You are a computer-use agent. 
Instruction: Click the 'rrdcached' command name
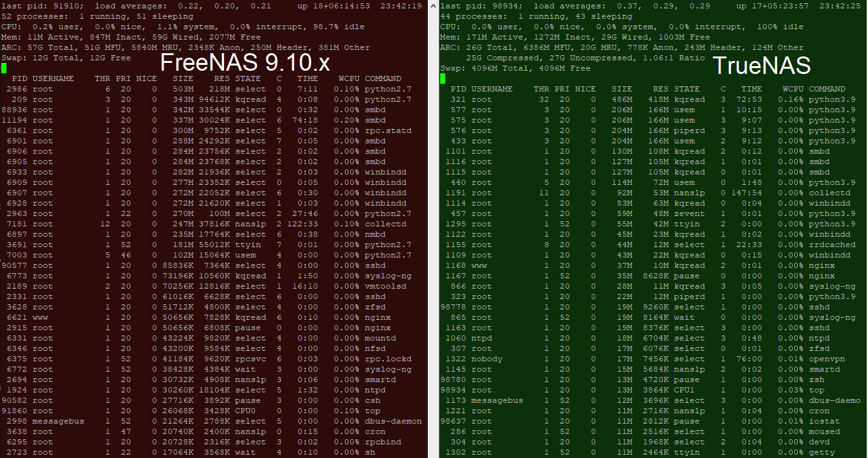coord(832,245)
